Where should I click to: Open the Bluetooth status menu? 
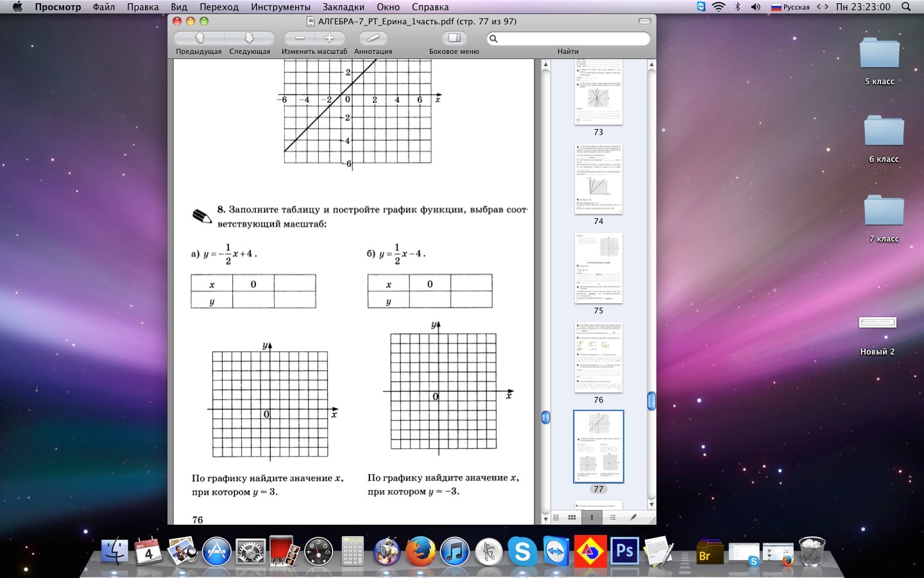coord(738,7)
